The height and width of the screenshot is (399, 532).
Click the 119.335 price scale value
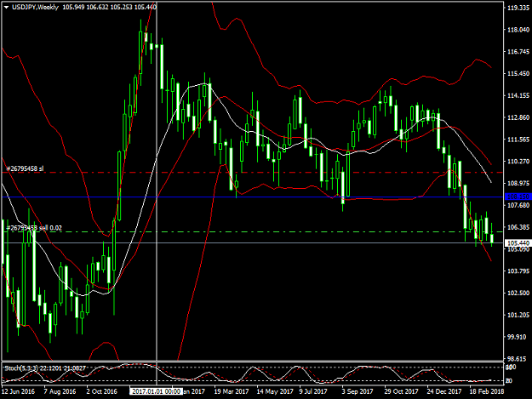[518, 8]
